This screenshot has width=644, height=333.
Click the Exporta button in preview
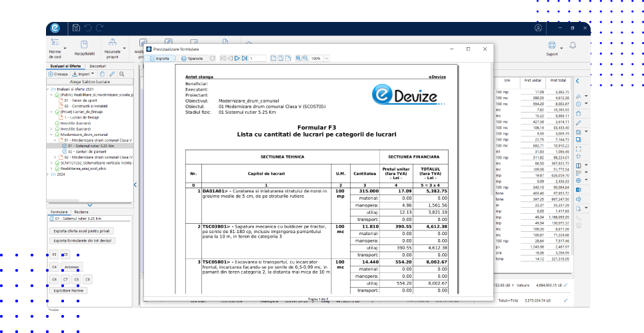159,59
